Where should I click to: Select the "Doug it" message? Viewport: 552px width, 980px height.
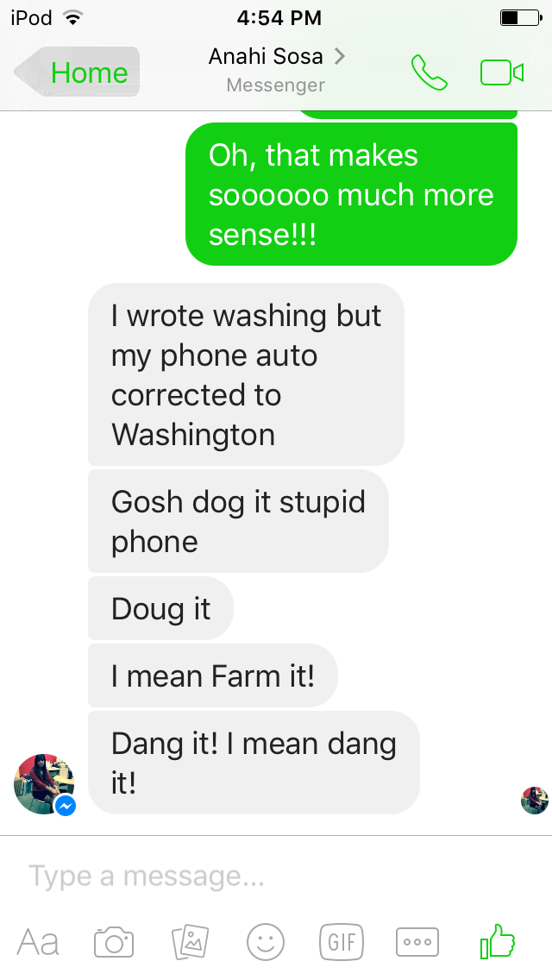click(x=160, y=609)
